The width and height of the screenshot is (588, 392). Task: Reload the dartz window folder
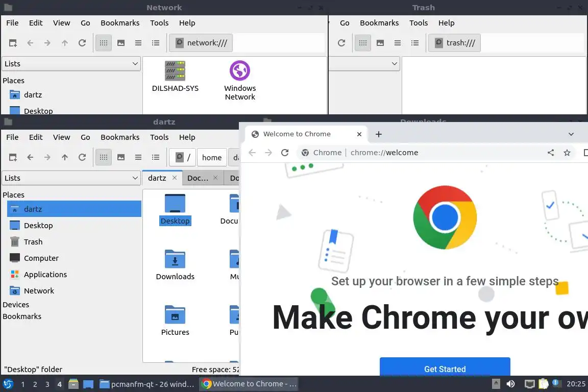[x=82, y=157]
